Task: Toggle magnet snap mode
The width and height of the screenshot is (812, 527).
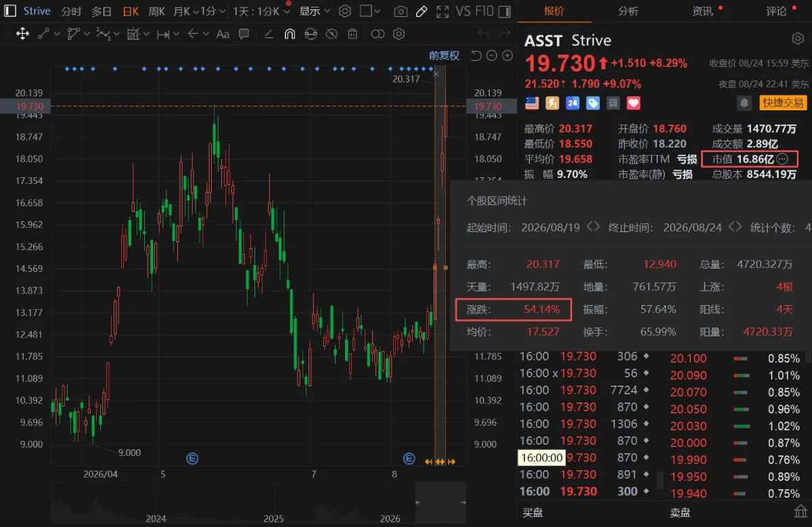Action: [x=290, y=34]
